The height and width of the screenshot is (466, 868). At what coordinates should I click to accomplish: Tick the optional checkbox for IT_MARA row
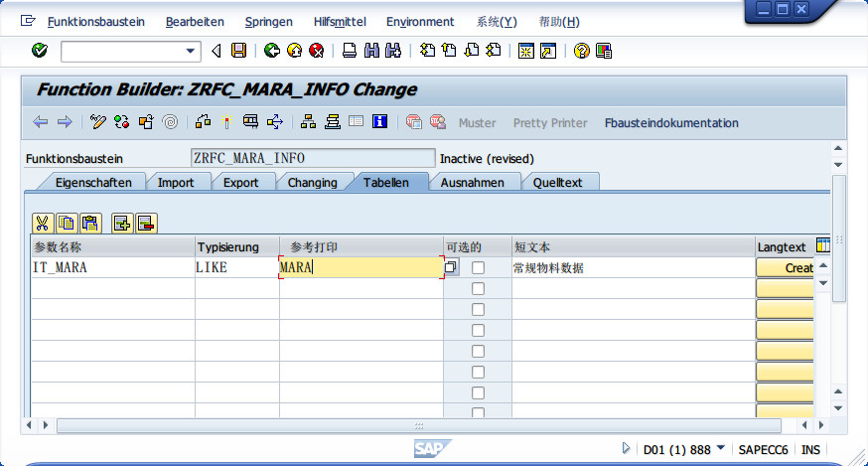click(478, 267)
